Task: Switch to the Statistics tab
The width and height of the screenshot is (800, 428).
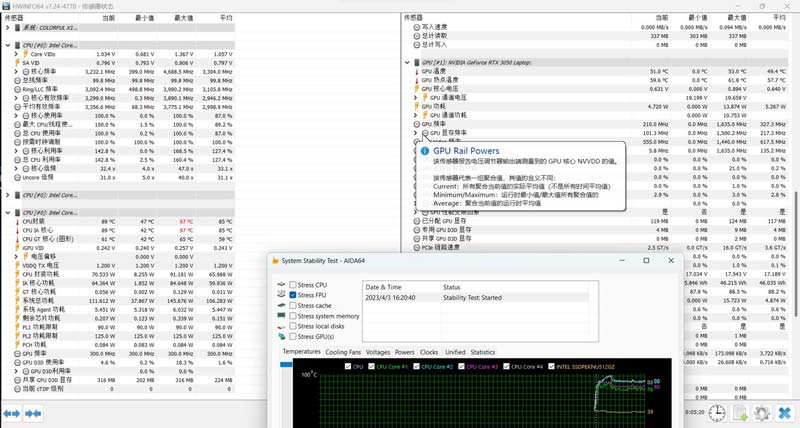Action: pos(483,352)
